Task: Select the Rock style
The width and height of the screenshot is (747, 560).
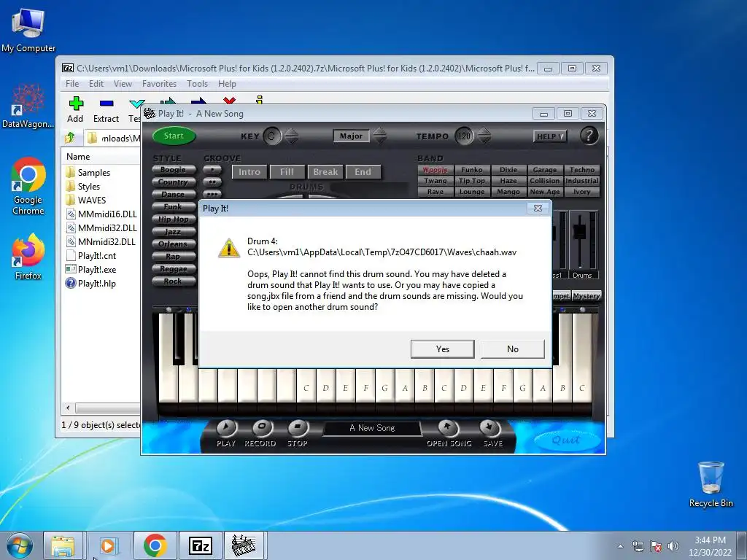Action: (x=174, y=281)
